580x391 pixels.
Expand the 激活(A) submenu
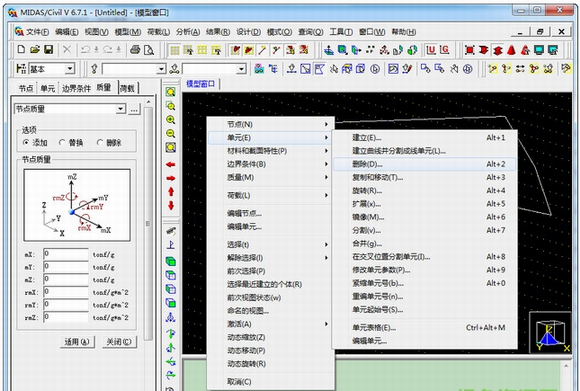[x=271, y=324]
